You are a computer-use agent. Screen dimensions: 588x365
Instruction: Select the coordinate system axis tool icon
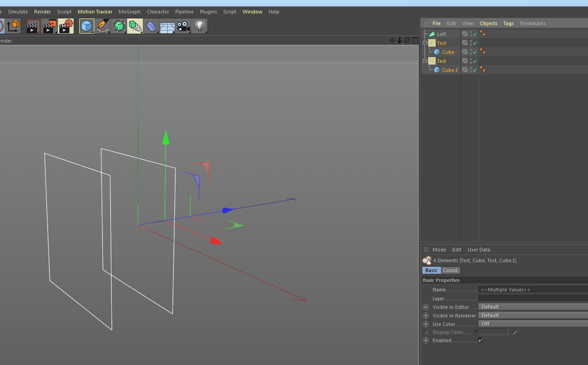tap(13, 26)
